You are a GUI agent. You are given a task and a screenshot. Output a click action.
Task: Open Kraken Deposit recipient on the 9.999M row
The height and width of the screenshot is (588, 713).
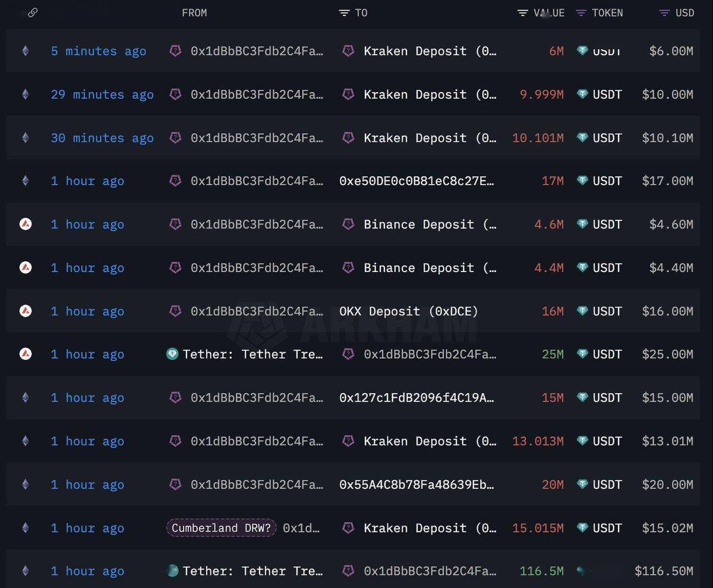tap(430, 94)
